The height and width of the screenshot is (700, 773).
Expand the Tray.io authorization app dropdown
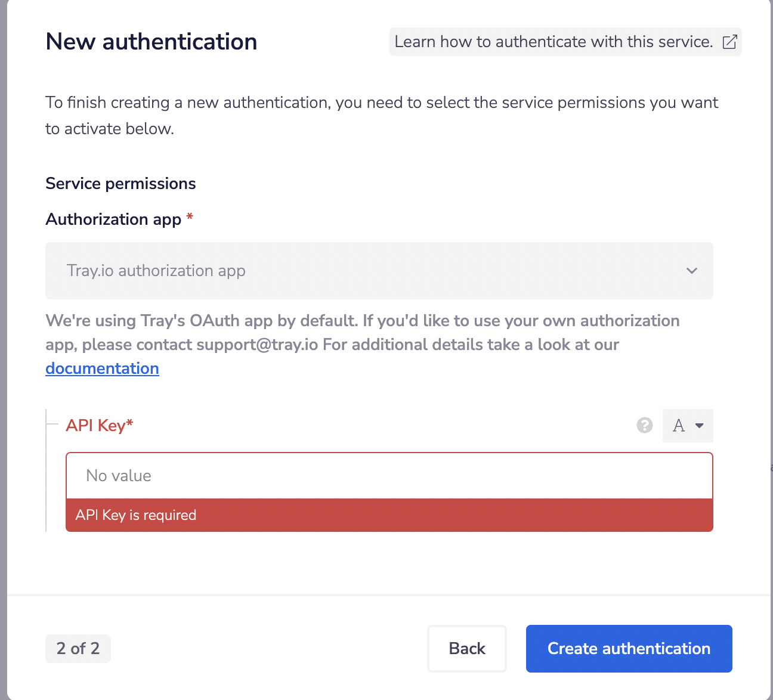[379, 271]
